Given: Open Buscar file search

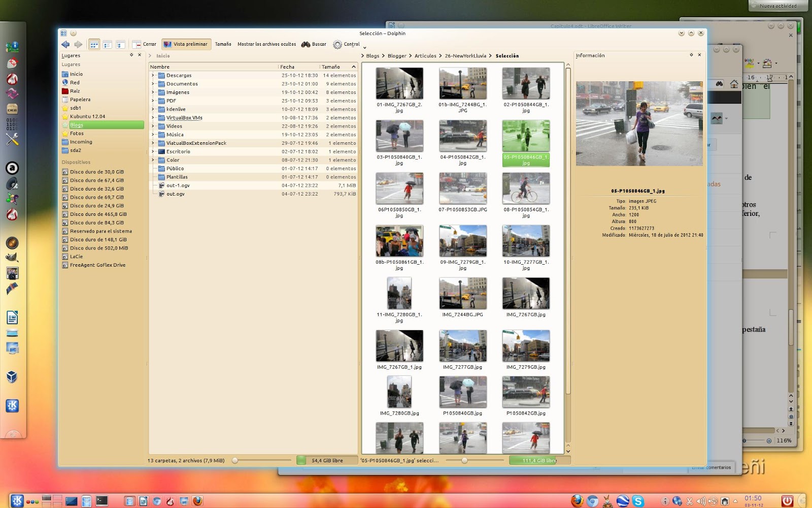Looking at the screenshot, I should (x=314, y=44).
